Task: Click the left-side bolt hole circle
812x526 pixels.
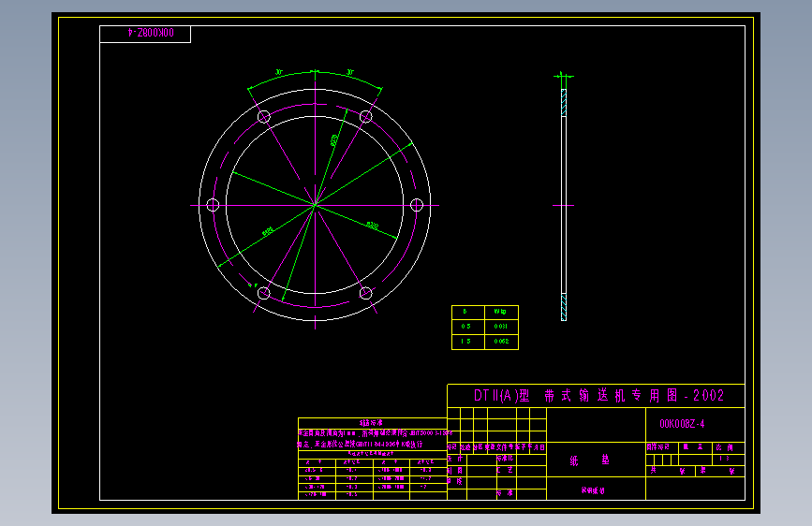Action: point(213,205)
